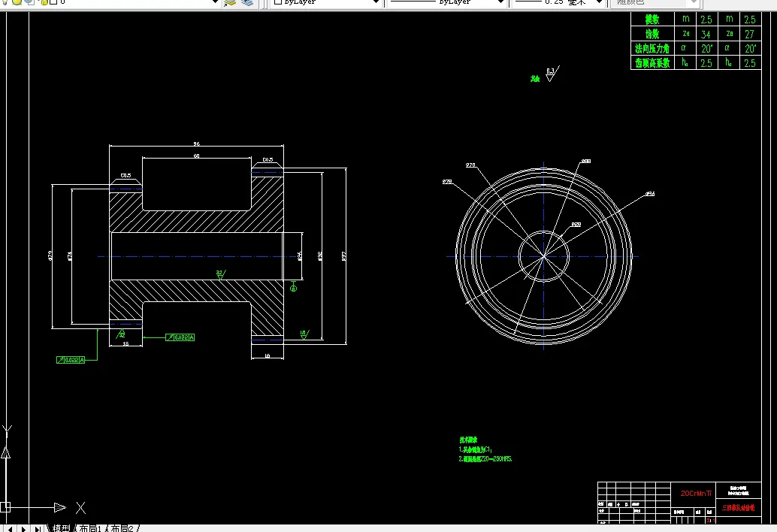Select the 96 overall length dimension

pyautogui.click(x=197, y=144)
